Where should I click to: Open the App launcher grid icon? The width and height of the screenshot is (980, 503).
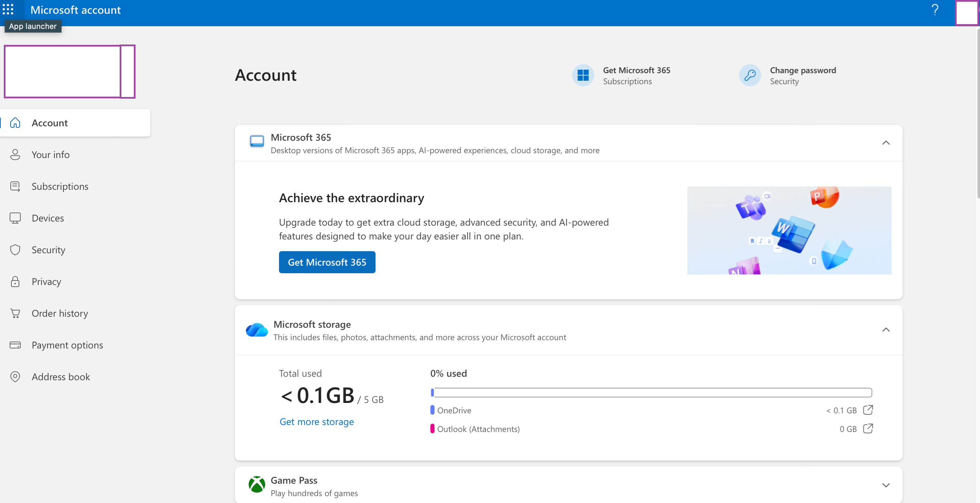8,10
